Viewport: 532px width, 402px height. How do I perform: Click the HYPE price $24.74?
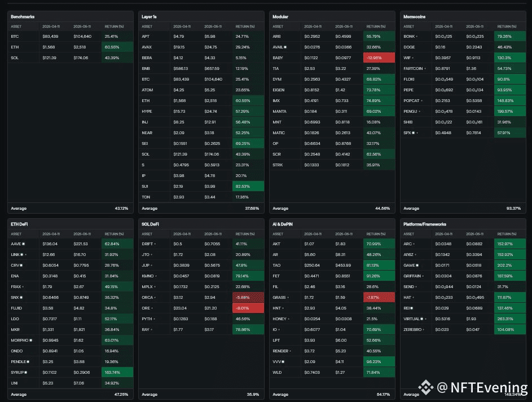tap(210, 112)
